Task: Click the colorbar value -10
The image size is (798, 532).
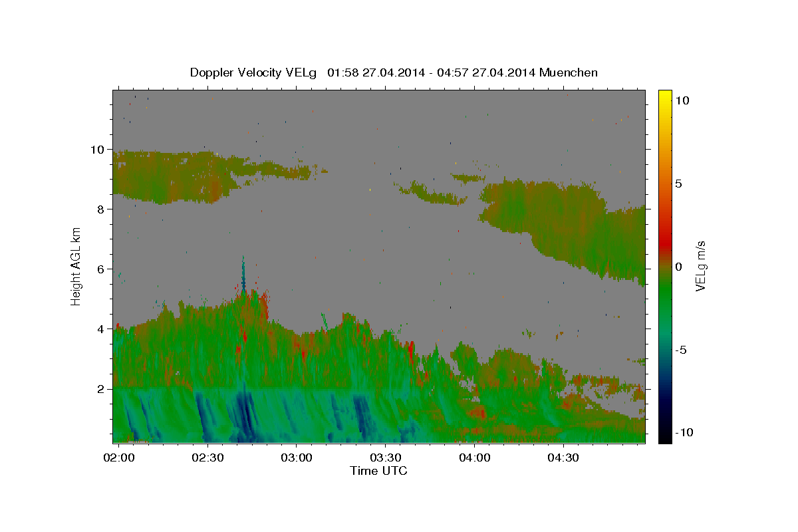Action: click(x=684, y=432)
